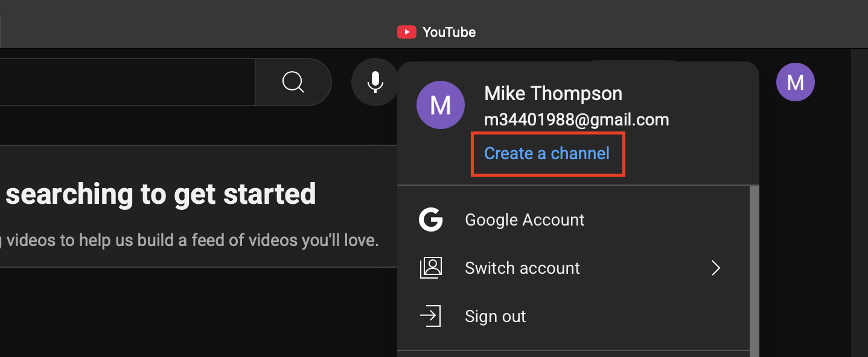This screenshot has width=868, height=357.
Task: Click the email m34401988@gmail.com
Action: [x=576, y=119]
